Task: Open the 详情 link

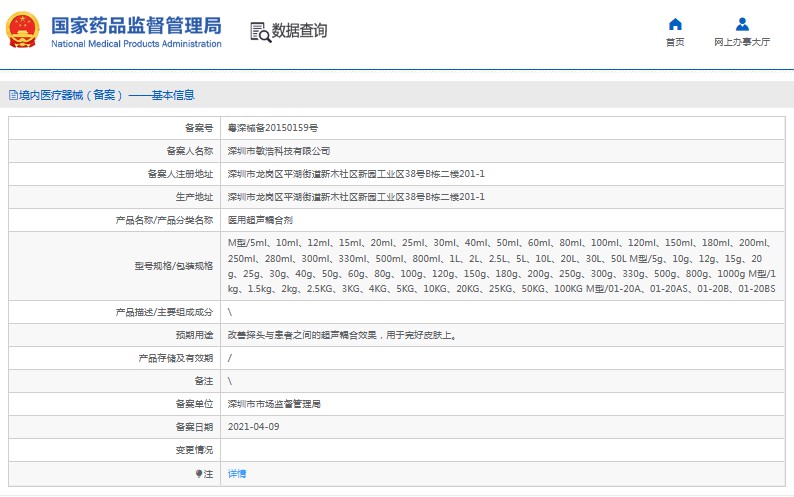Action: 237,474
